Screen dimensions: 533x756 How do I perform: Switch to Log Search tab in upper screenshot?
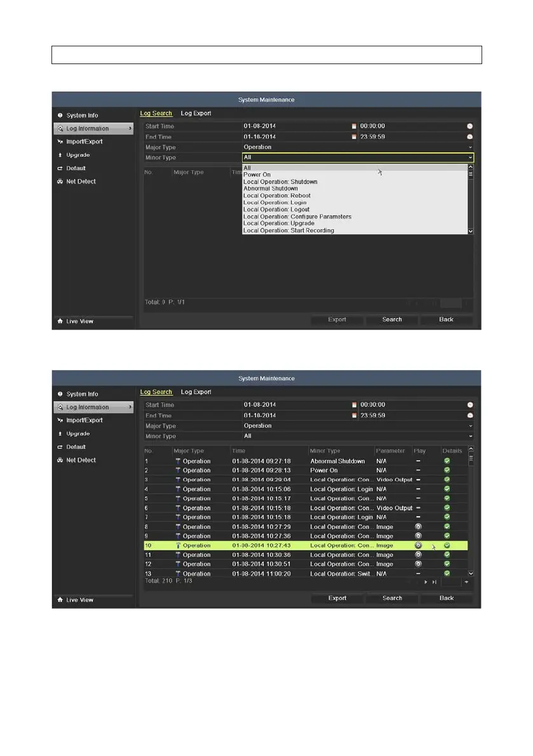(x=156, y=113)
